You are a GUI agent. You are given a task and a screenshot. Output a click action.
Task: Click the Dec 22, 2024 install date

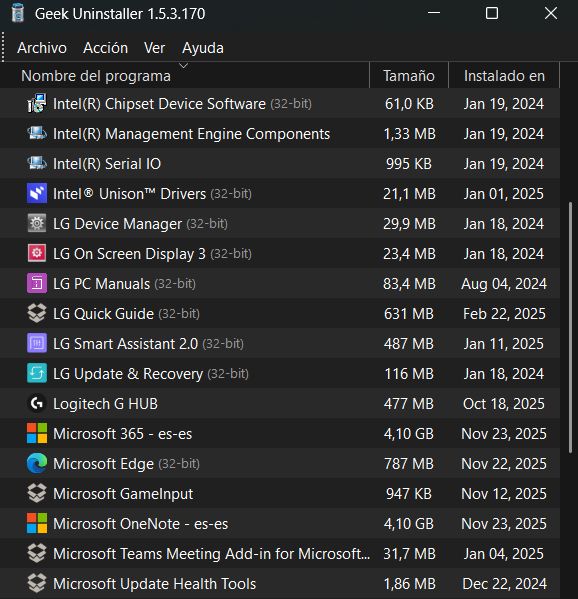pos(504,584)
